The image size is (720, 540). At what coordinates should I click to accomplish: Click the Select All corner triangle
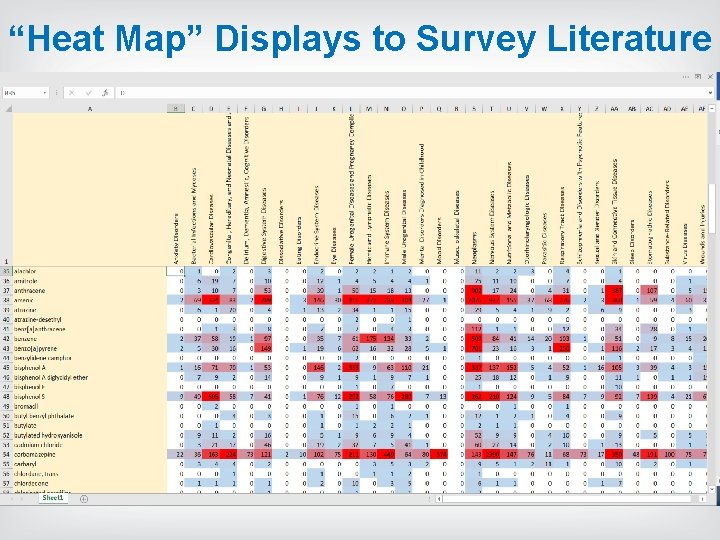(8, 109)
